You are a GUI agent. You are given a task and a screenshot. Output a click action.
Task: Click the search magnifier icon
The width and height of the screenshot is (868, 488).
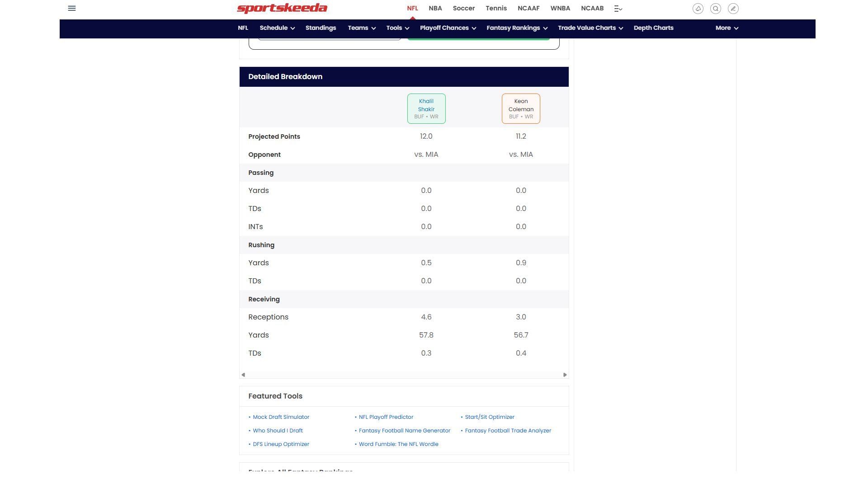point(715,9)
